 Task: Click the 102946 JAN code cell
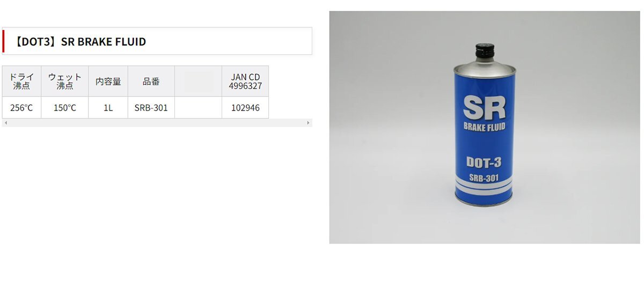tap(245, 108)
